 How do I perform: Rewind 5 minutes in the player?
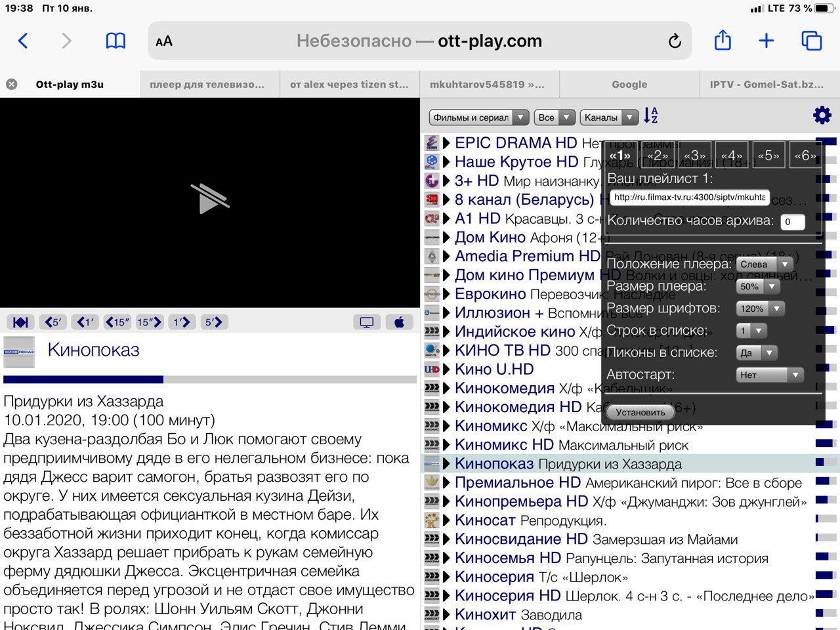(52, 322)
